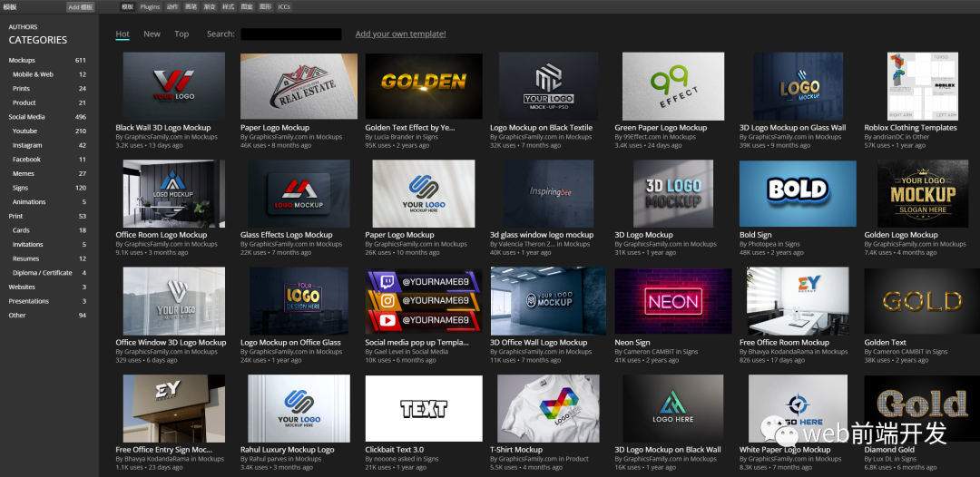The width and height of the screenshot is (980, 477).
Task: Open 3d glass window logo mockup thumbnail
Action: 549,193
